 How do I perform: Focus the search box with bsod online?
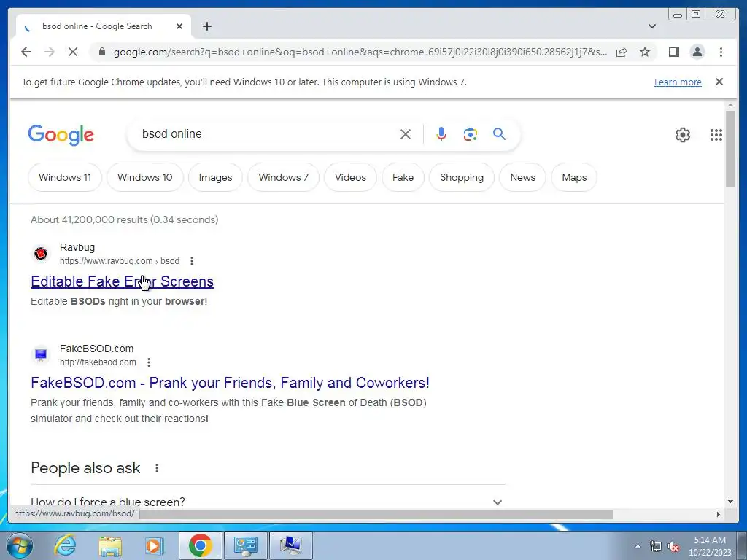point(267,134)
